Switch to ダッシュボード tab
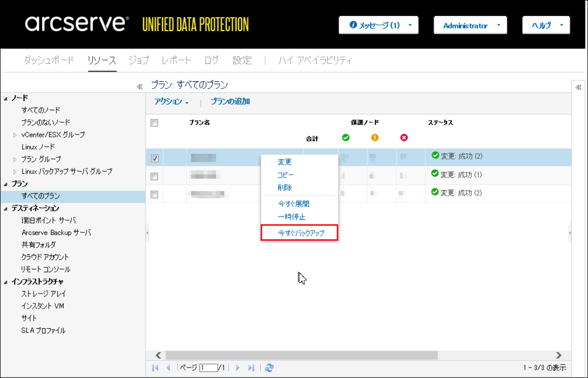The height and width of the screenshot is (378, 588). pos(49,60)
